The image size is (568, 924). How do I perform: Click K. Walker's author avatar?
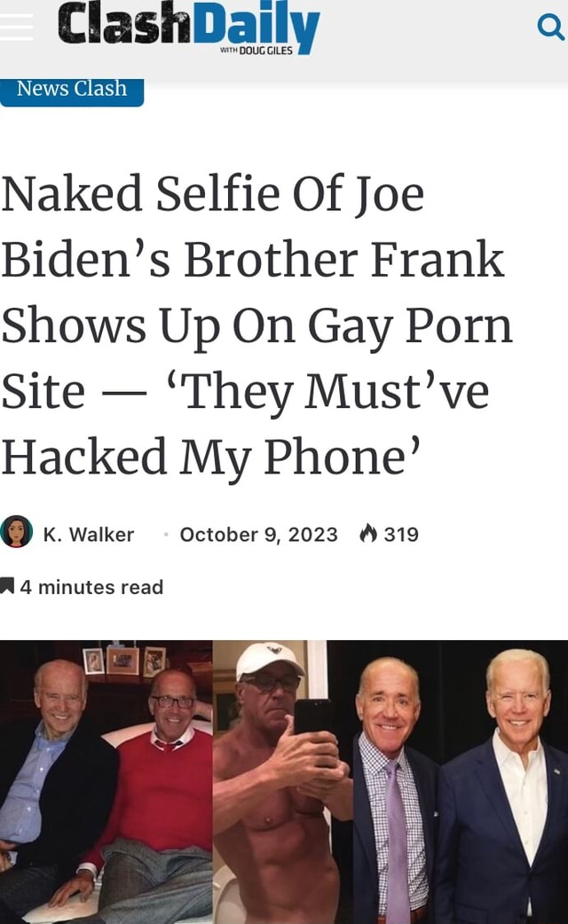pos(17,531)
